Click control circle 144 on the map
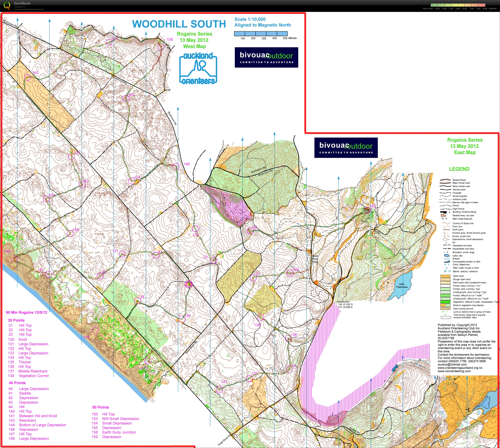The width and height of the screenshot is (500, 448). click(x=290, y=273)
